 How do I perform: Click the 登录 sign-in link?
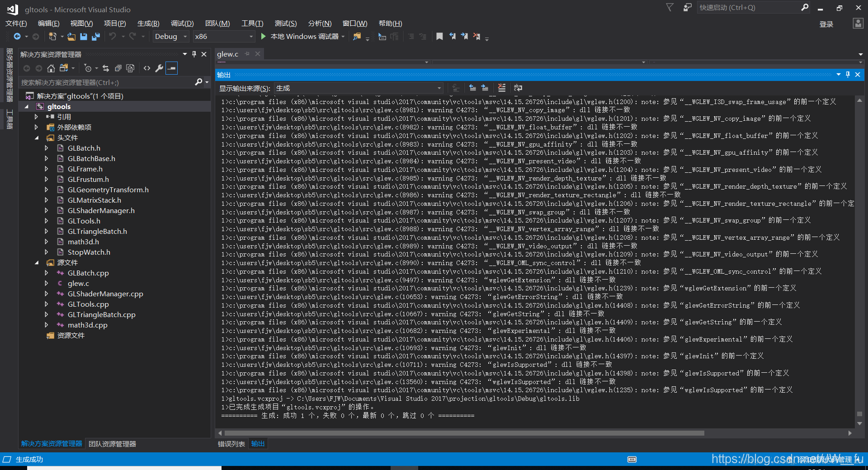click(826, 24)
